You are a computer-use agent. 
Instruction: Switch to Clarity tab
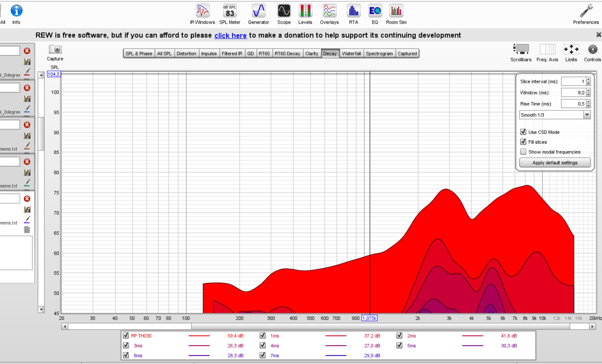[312, 54]
